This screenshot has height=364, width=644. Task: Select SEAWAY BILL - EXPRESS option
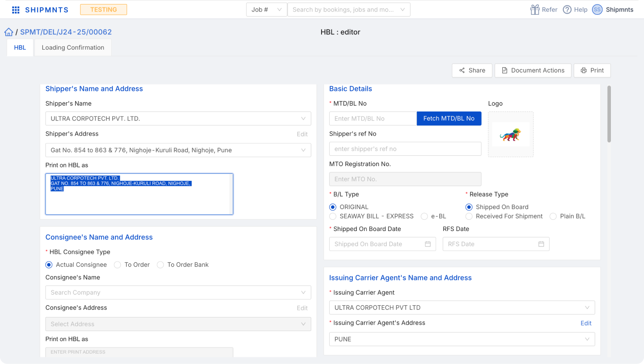pos(333,216)
